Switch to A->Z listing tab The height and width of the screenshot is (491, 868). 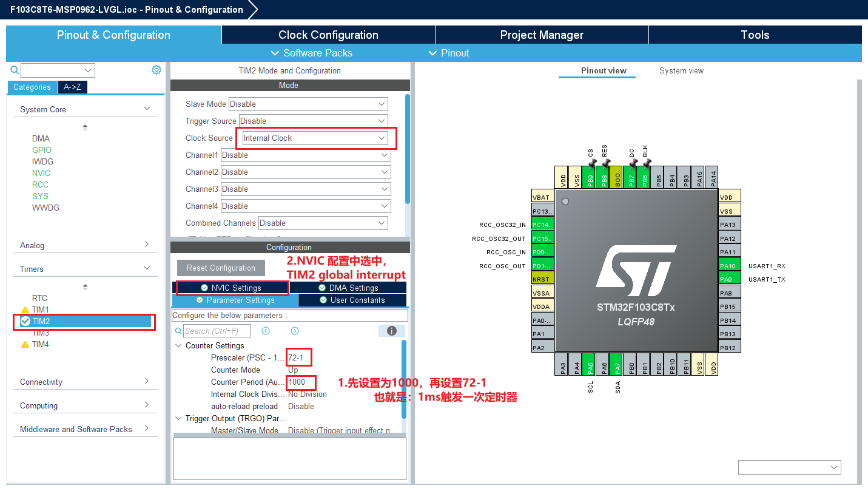point(72,87)
